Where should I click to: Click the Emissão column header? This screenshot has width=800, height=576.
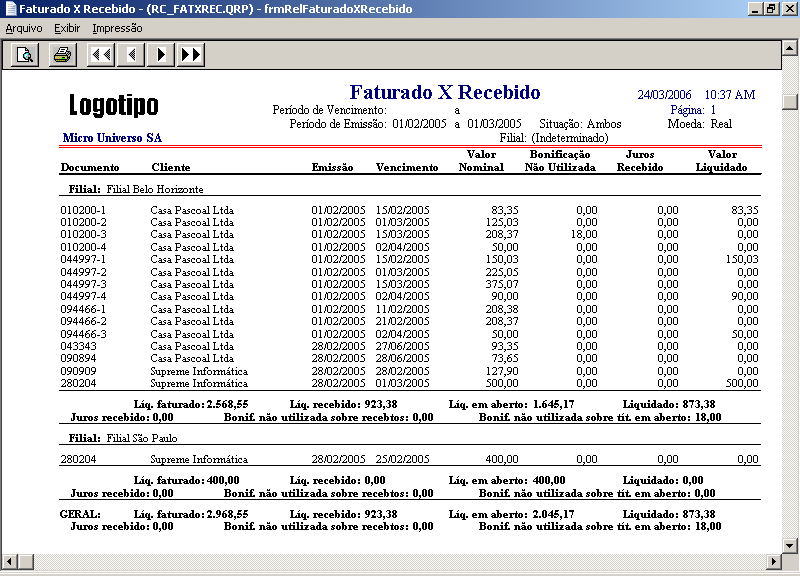coord(333,167)
